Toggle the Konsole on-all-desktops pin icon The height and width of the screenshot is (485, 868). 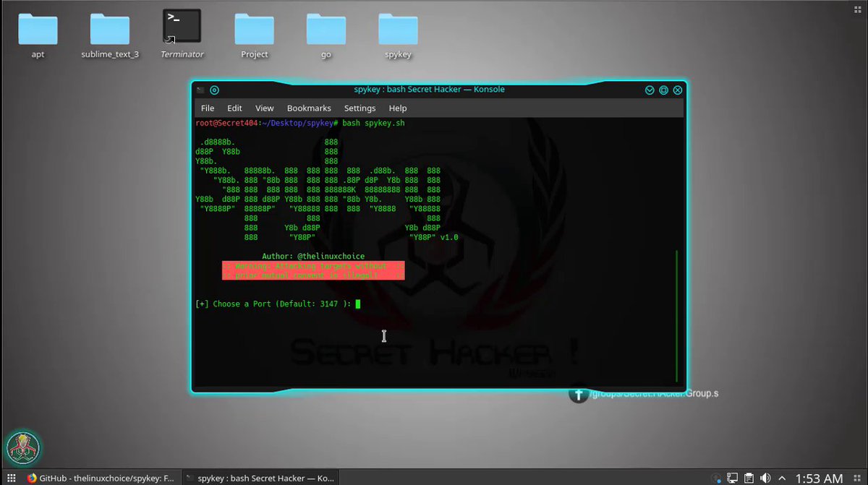point(215,90)
